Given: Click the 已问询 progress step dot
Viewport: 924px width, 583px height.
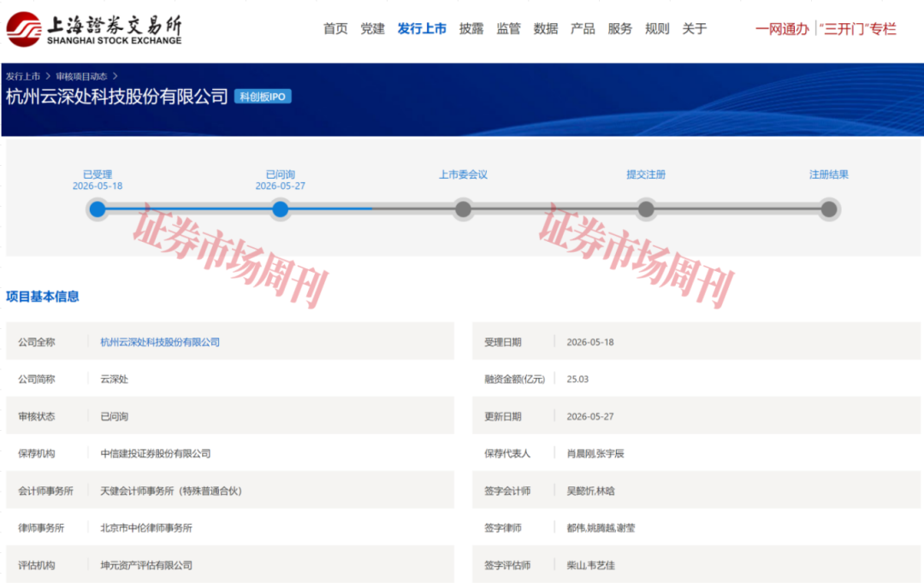Looking at the screenshot, I should point(281,209).
